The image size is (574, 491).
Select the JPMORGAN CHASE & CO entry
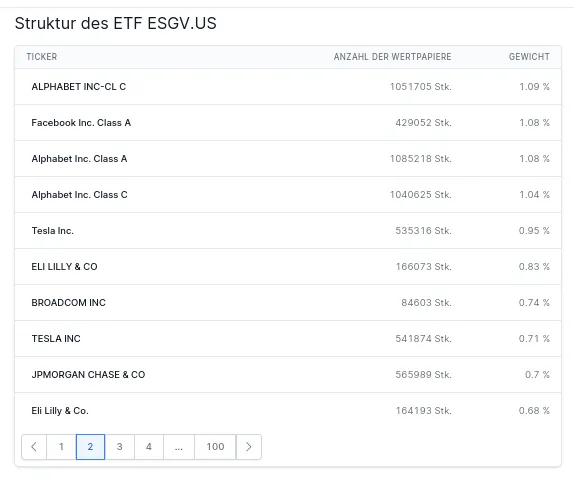tap(88, 375)
